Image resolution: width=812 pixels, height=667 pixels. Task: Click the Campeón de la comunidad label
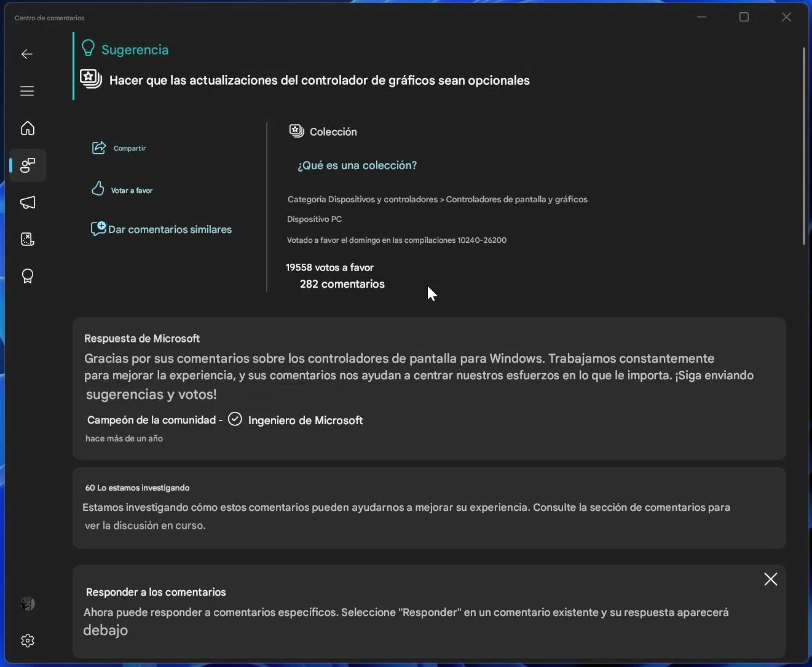coord(151,420)
